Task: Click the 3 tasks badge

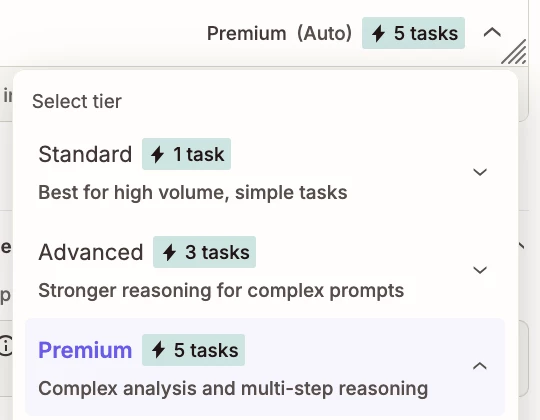Action: pyautogui.click(x=204, y=252)
